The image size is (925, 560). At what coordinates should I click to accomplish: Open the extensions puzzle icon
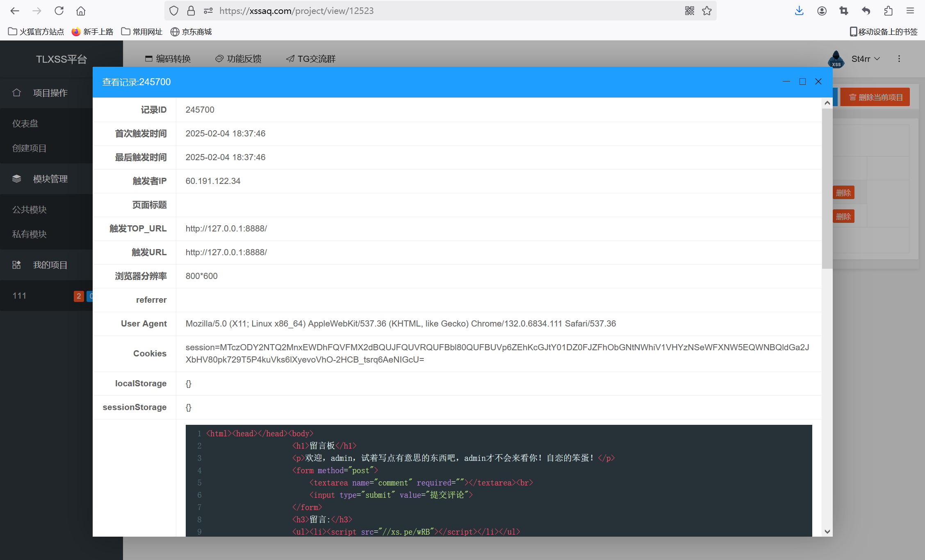(888, 11)
